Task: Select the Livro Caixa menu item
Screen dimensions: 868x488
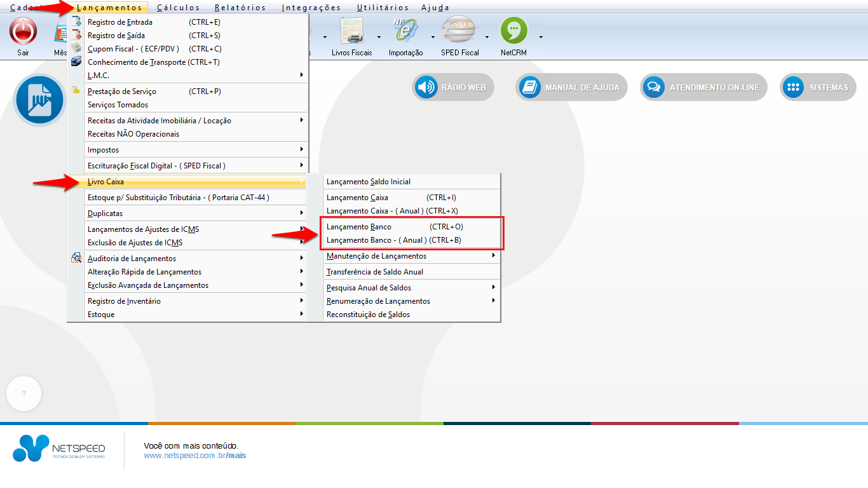Action: pyautogui.click(x=196, y=182)
